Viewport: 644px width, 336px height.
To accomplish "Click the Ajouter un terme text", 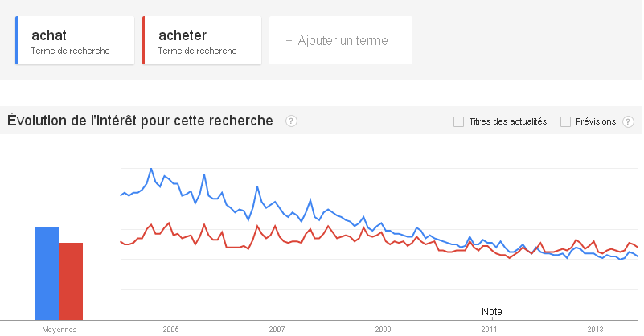I will point(343,40).
